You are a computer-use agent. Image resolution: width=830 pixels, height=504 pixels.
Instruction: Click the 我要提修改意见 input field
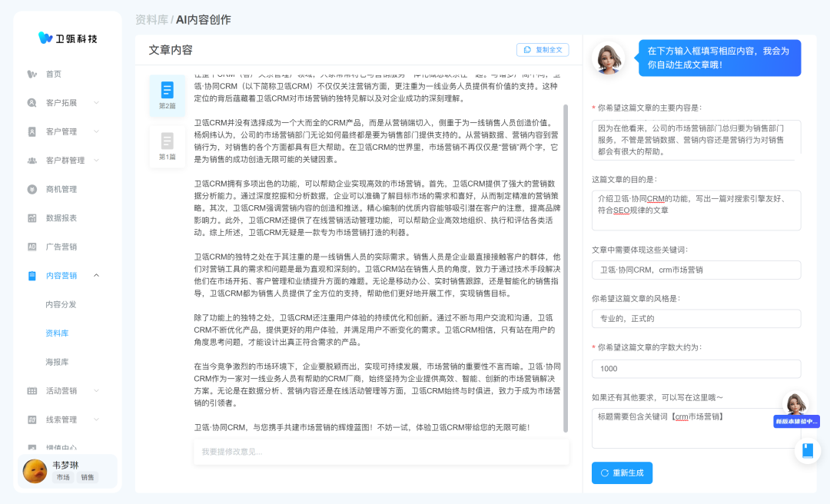click(x=380, y=452)
